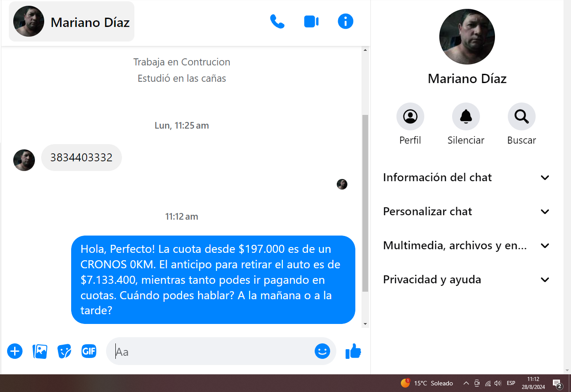Click the chat vertical scrollbar thumb

[365, 203]
